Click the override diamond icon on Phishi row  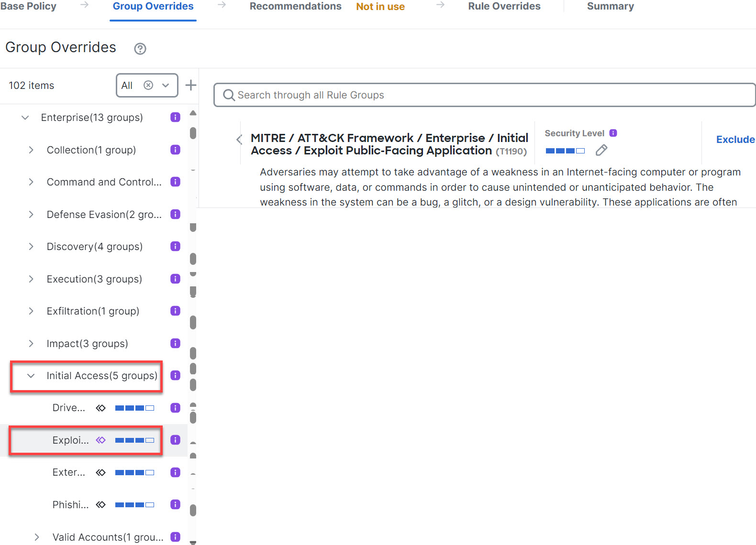tap(100, 505)
